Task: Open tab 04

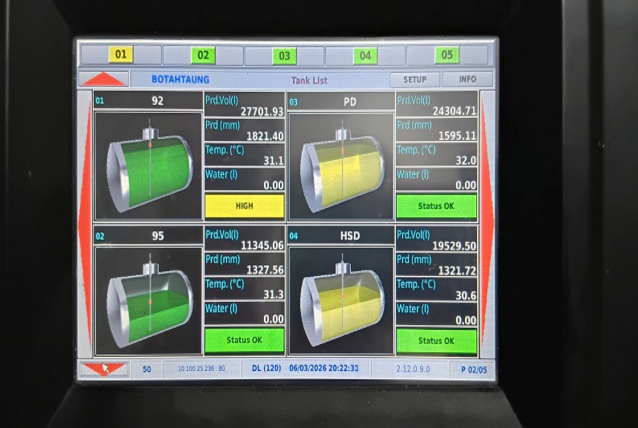Action: point(365,55)
